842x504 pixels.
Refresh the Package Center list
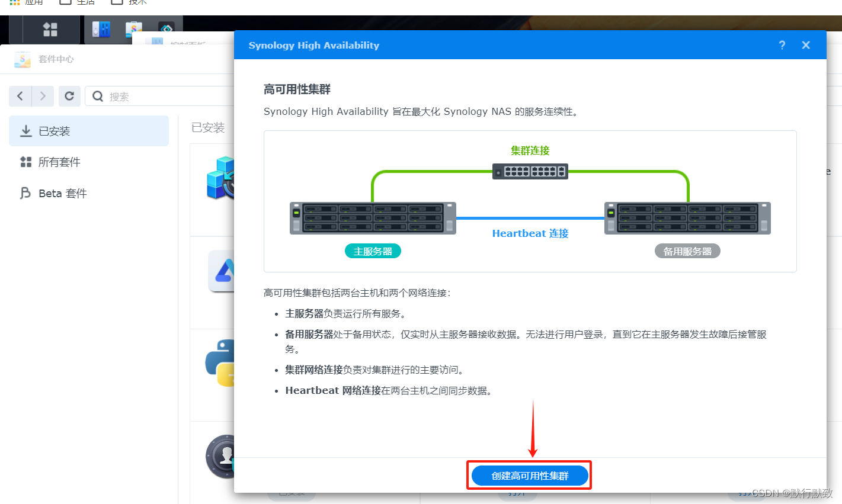pos(69,96)
